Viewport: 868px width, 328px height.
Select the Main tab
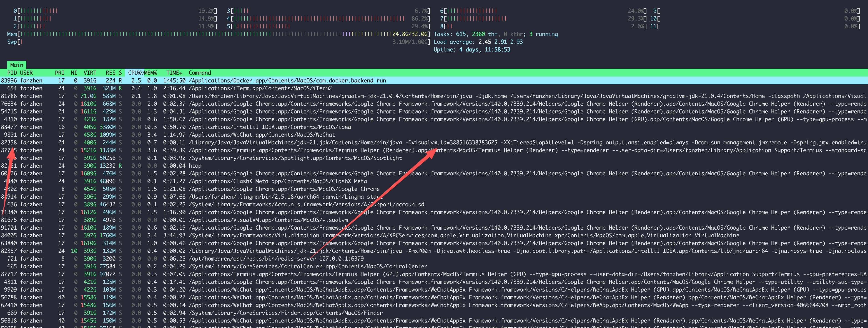pos(17,65)
